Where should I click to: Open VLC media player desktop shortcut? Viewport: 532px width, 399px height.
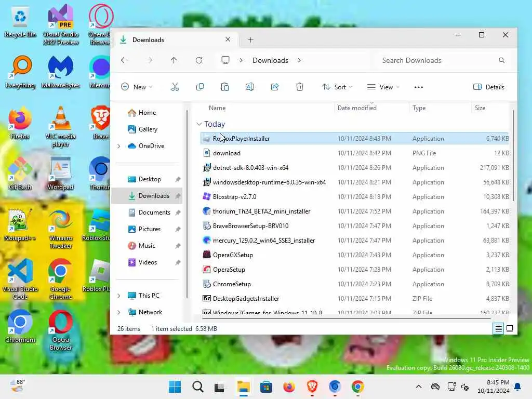(x=60, y=127)
